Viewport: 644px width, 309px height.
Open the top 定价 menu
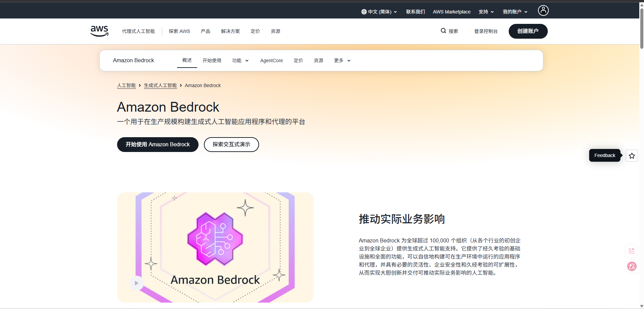[x=255, y=31]
